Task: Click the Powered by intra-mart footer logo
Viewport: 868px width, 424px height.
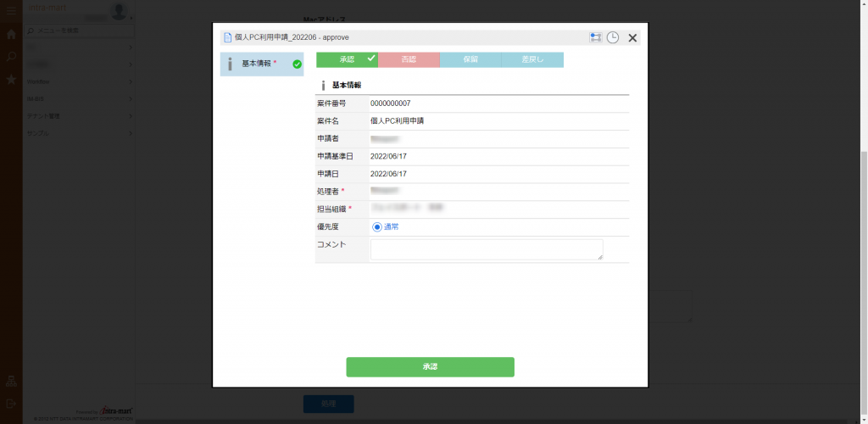Action: point(105,411)
